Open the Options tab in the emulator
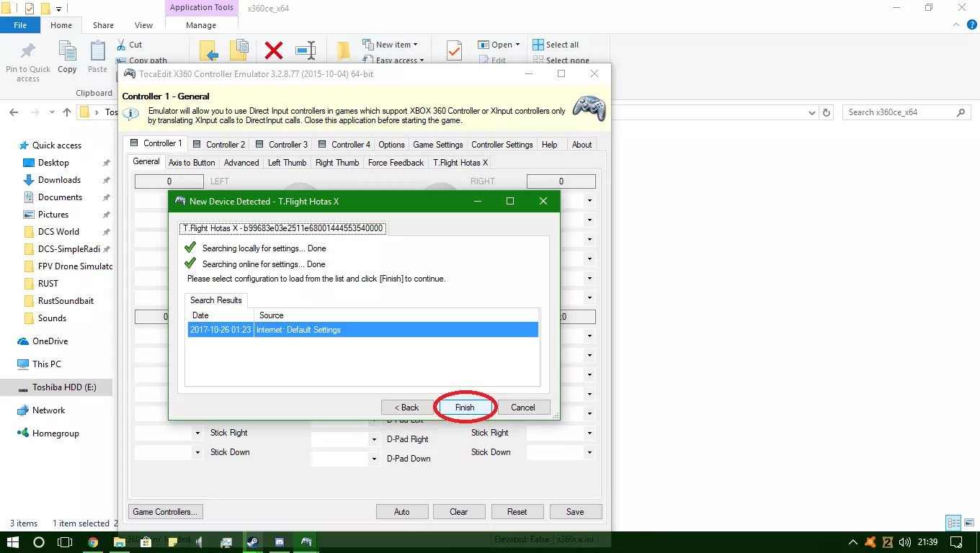This screenshot has height=553, width=980. (x=392, y=145)
